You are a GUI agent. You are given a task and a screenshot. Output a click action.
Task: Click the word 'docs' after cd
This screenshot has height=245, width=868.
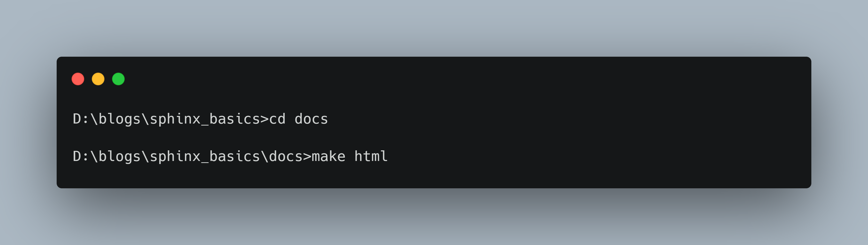(311, 119)
